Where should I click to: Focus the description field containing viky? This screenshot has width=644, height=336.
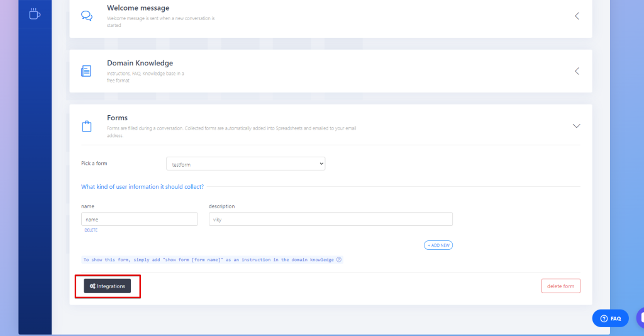(330, 219)
